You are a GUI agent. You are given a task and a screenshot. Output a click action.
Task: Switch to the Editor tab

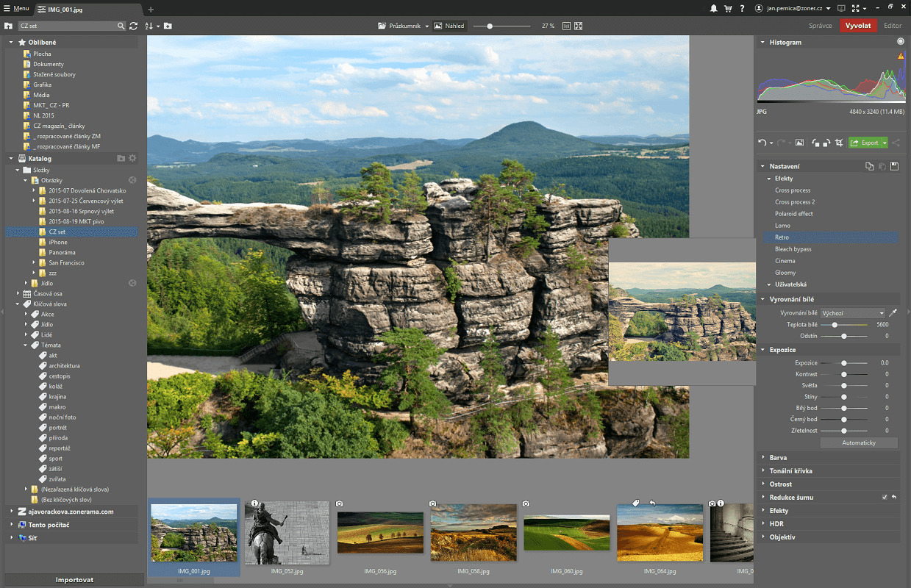point(893,25)
